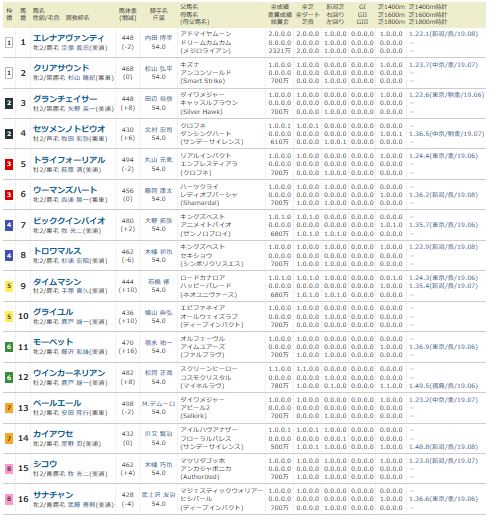This screenshot has height=517, width=489.
Task: Click the white frame 1 badge for horse 1
Action: click(x=9, y=42)
